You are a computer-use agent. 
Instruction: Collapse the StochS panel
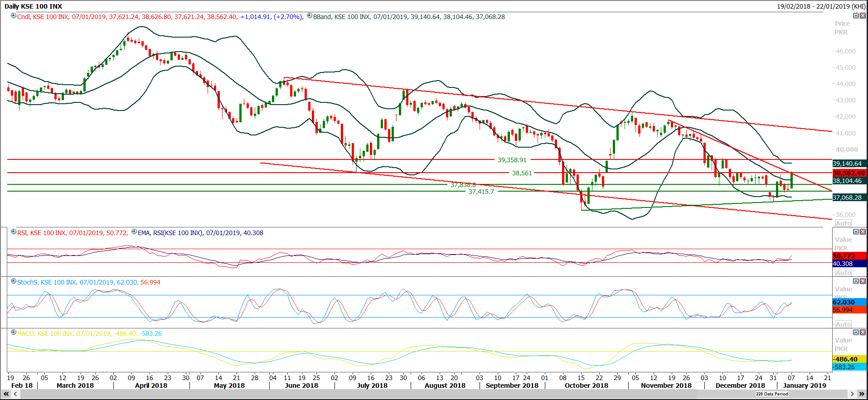click(x=856, y=281)
